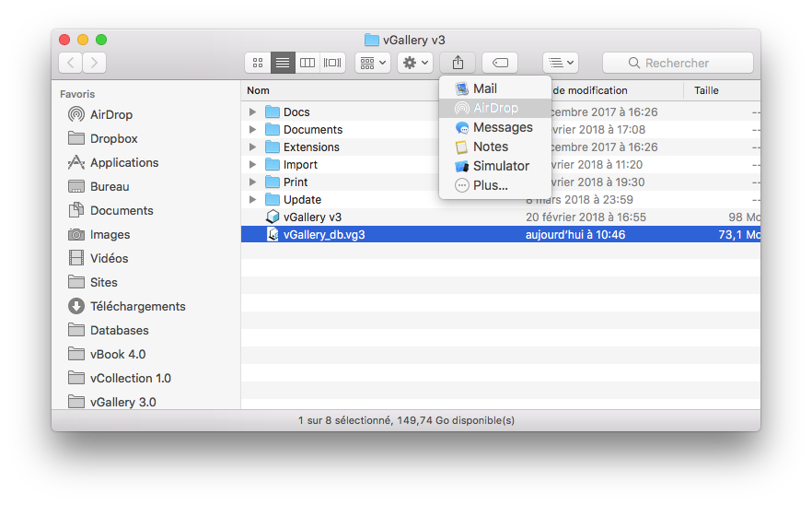Choose Mail in share menu
Viewport: 812px width, 505px height.
click(x=484, y=88)
